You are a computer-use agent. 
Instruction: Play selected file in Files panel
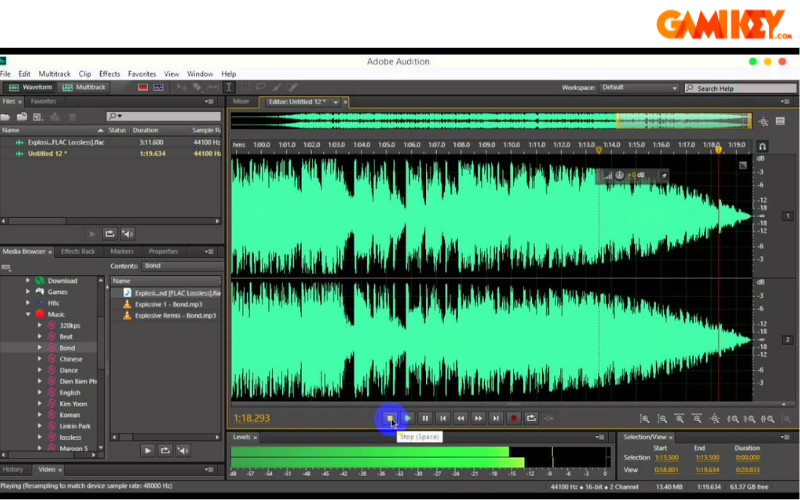pos(92,234)
